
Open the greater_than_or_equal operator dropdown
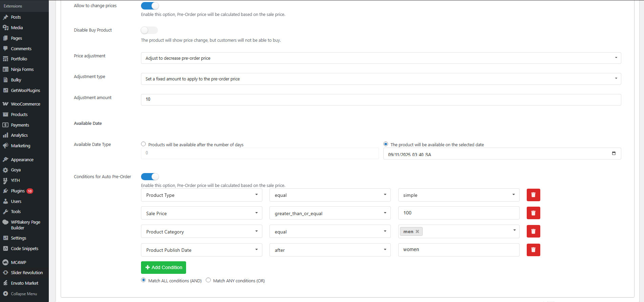point(330,213)
